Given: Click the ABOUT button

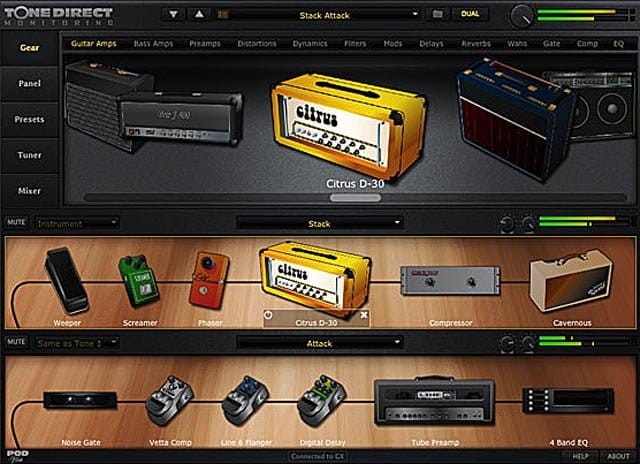Looking at the screenshot, I should click(618, 456).
